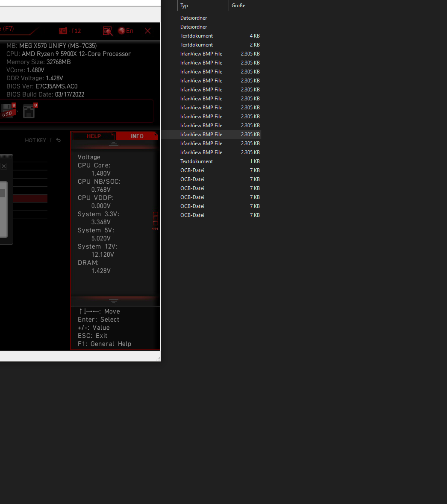Close the small gray popup with its X
This screenshot has height=504, width=447.
tap(4, 166)
